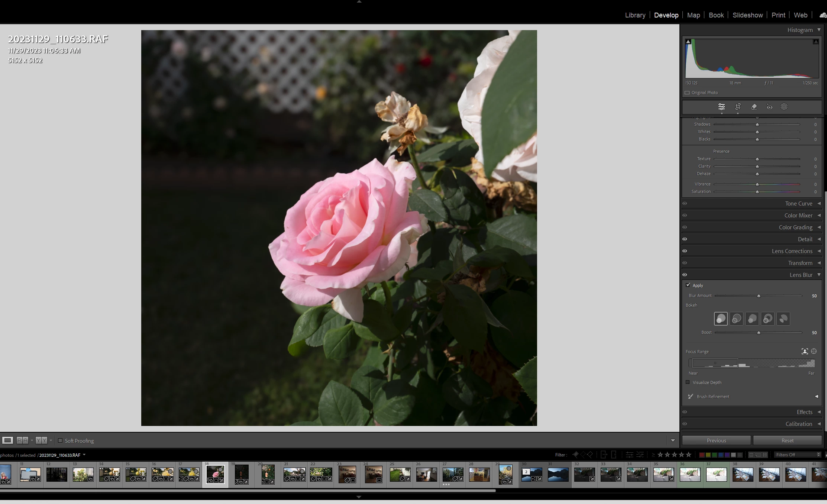Toggle the Detail panel eye icon
Viewport: 827px width, 504px height.
click(x=685, y=239)
